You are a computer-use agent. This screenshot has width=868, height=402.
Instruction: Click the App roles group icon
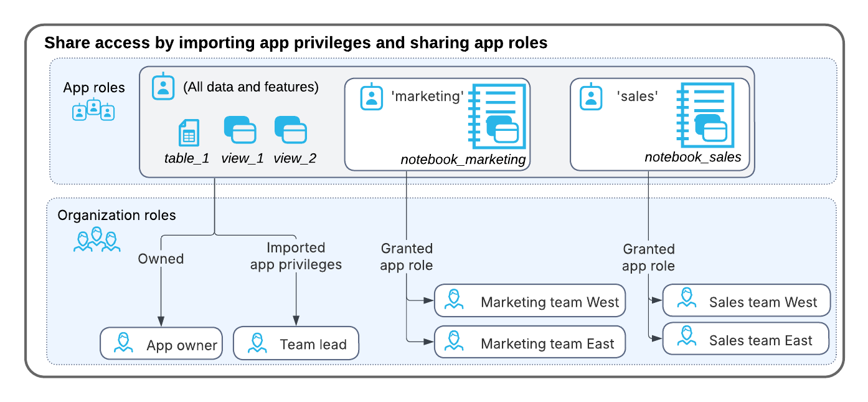click(x=93, y=111)
